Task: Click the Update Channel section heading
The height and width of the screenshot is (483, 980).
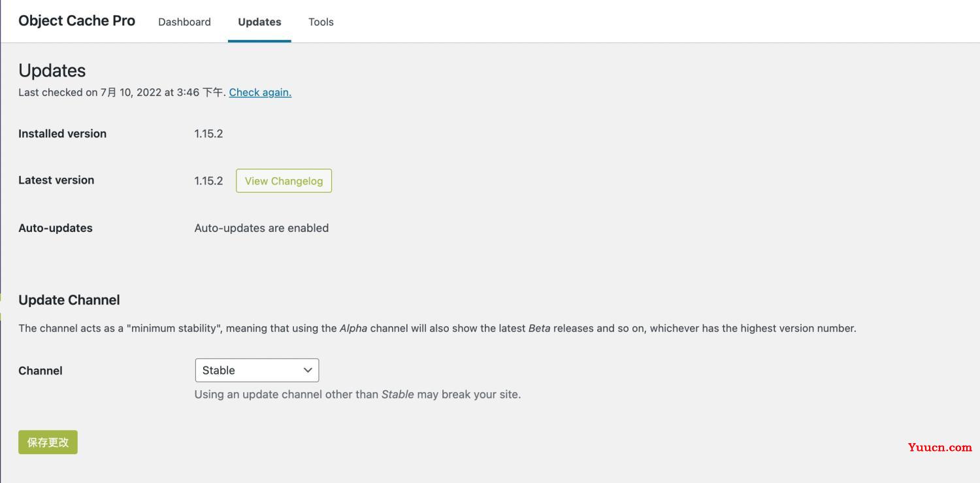Action: click(69, 300)
